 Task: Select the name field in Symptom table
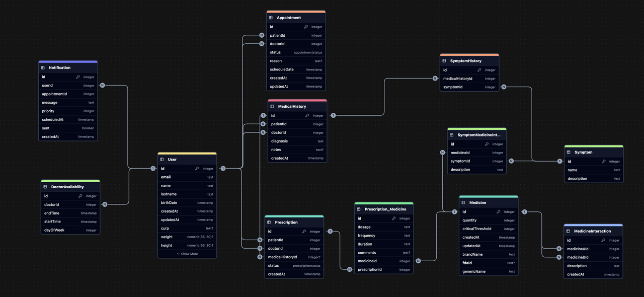pos(594,170)
